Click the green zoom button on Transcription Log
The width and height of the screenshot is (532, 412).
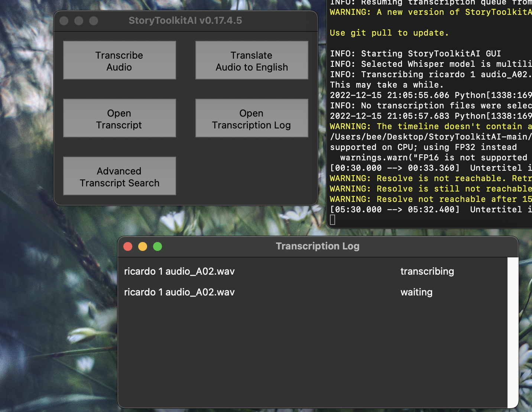click(x=158, y=246)
